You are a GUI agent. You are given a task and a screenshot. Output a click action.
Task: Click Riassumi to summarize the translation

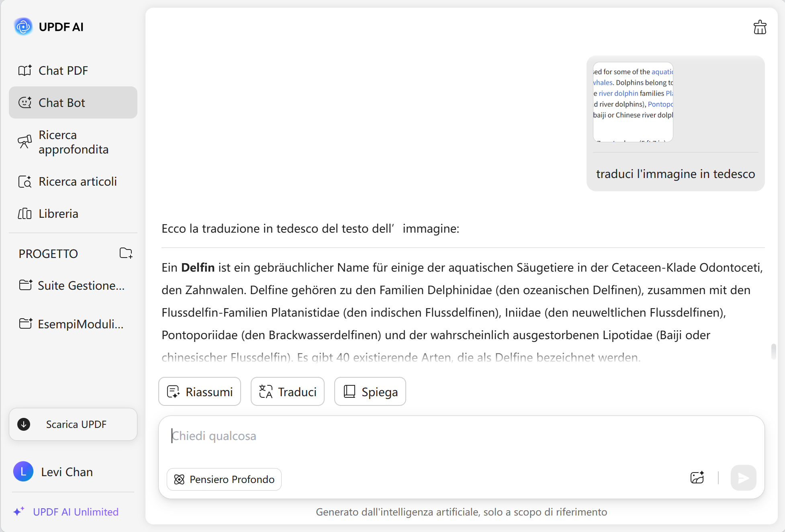coord(199,391)
